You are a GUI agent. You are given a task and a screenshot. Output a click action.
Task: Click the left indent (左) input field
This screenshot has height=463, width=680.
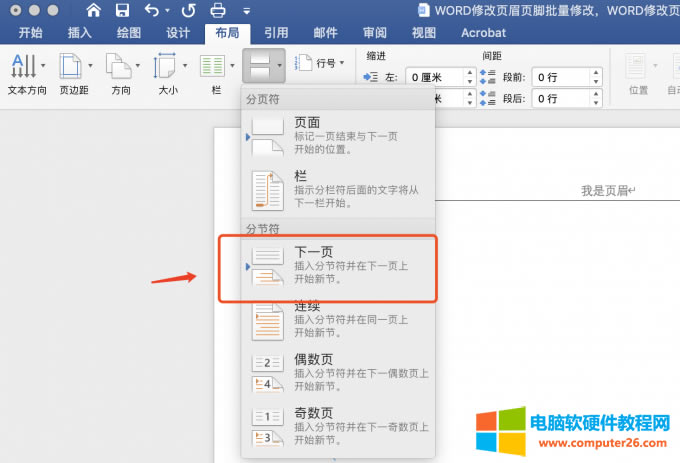[x=438, y=77]
